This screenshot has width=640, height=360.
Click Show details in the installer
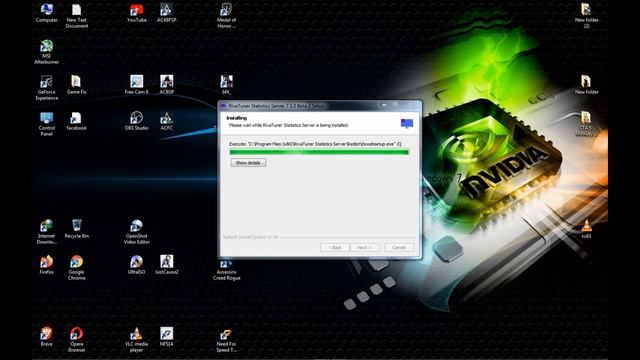(248, 163)
